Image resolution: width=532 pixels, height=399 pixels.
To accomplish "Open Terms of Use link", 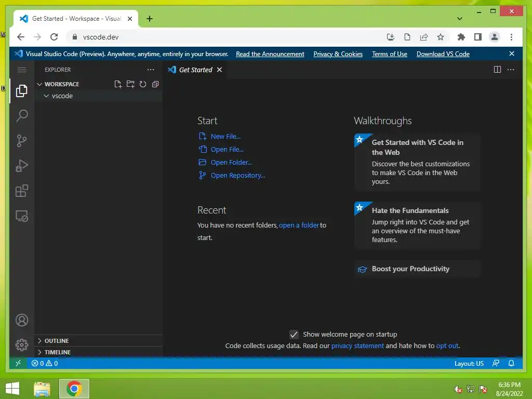I will (x=390, y=54).
